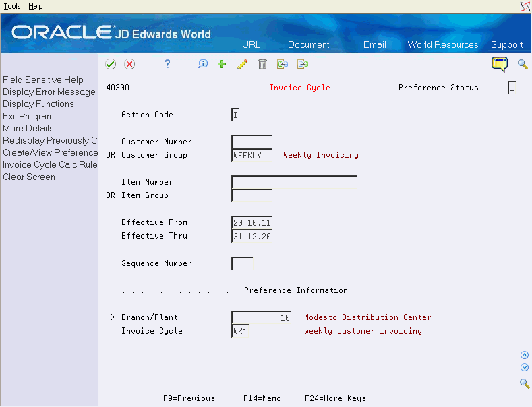Open the Support header link
The image size is (532, 407).
[506, 44]
